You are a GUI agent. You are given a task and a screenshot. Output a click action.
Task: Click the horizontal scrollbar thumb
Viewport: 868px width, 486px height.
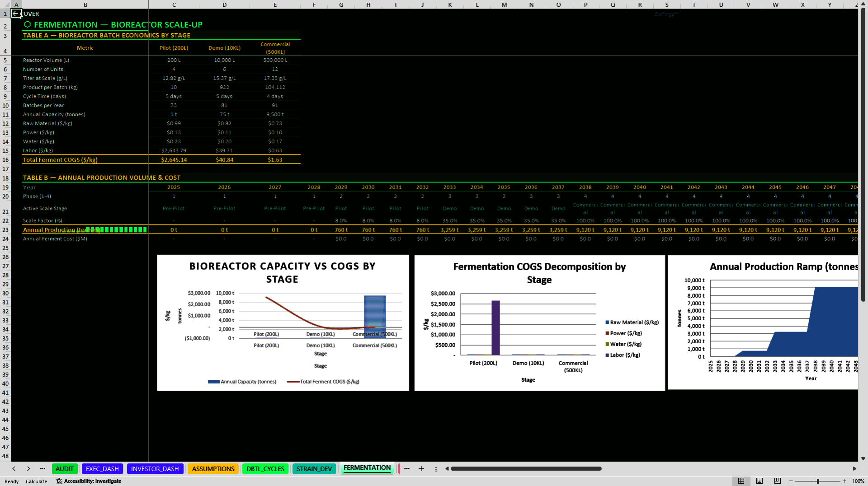coord(526,469)
